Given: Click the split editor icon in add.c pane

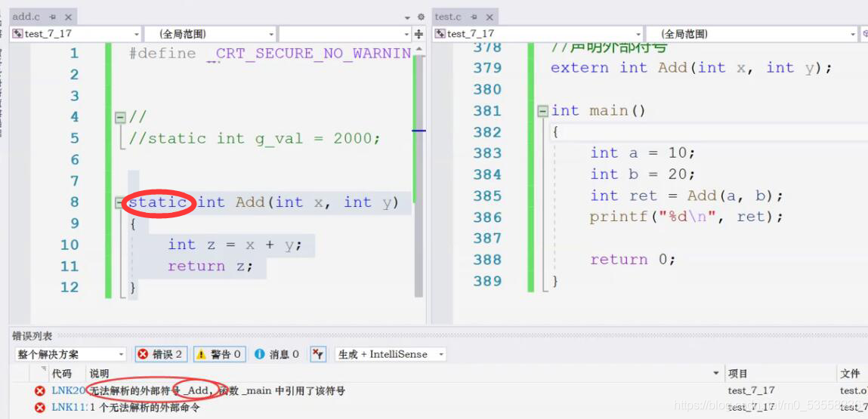Looking at the screenshot, I should (419, 34).
